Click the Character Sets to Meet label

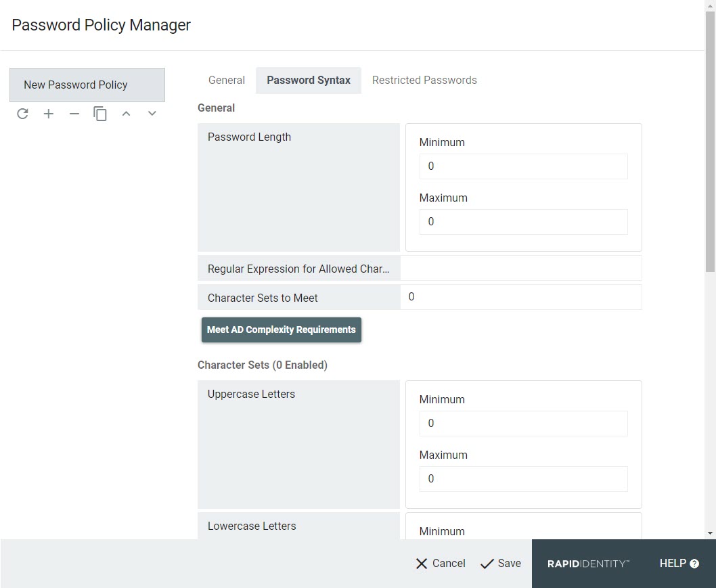[x=263, y=298]
